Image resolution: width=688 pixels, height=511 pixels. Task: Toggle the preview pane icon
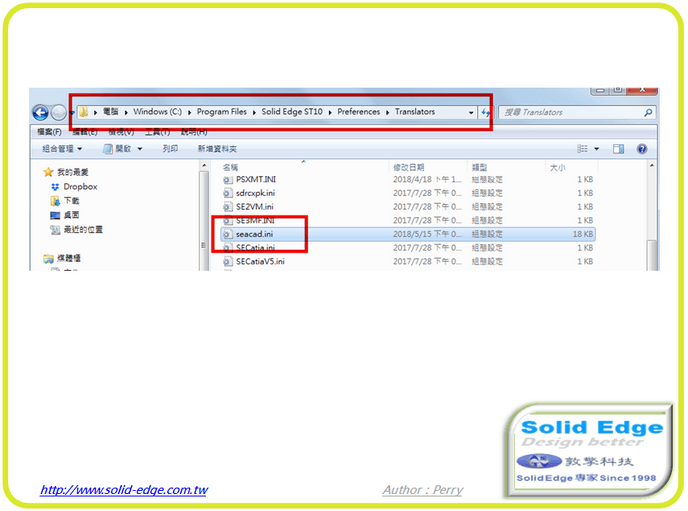coord(618,149)
